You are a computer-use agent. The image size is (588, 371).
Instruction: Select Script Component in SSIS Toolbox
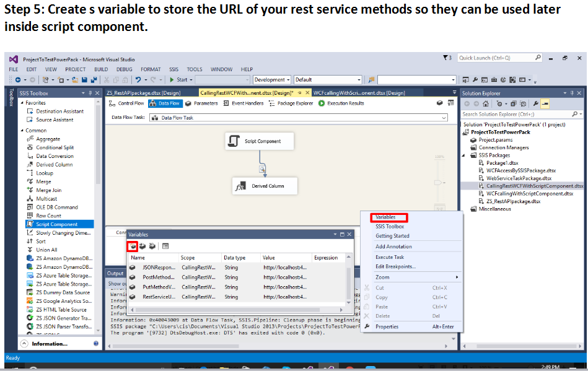pyautogui.click(x=59, y=224)
